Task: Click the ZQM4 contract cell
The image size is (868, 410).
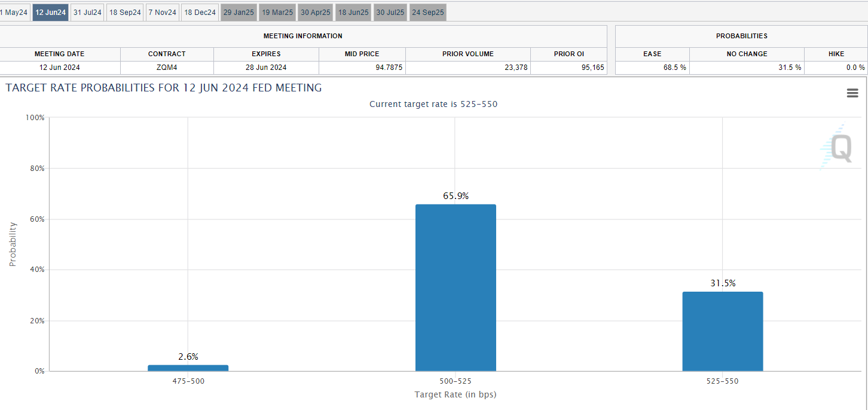Action: (x=167, y=68)
